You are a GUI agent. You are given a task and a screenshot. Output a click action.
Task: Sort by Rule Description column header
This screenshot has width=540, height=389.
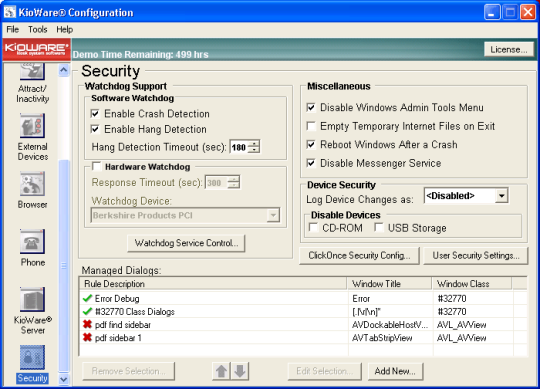pos(213,284)
